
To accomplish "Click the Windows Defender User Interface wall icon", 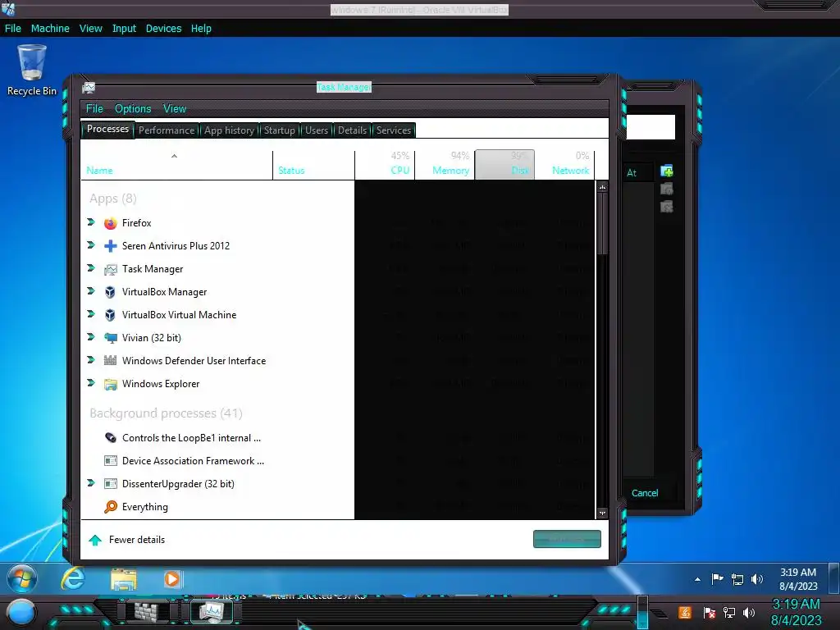I will pyautogui.click(x=111, y=361).
